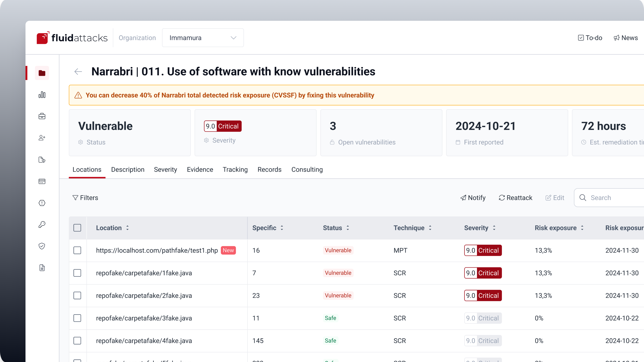Select the test1.php location row checkbox
The height and width of the screenshot is (362, 644).
(x=77, y=250)
